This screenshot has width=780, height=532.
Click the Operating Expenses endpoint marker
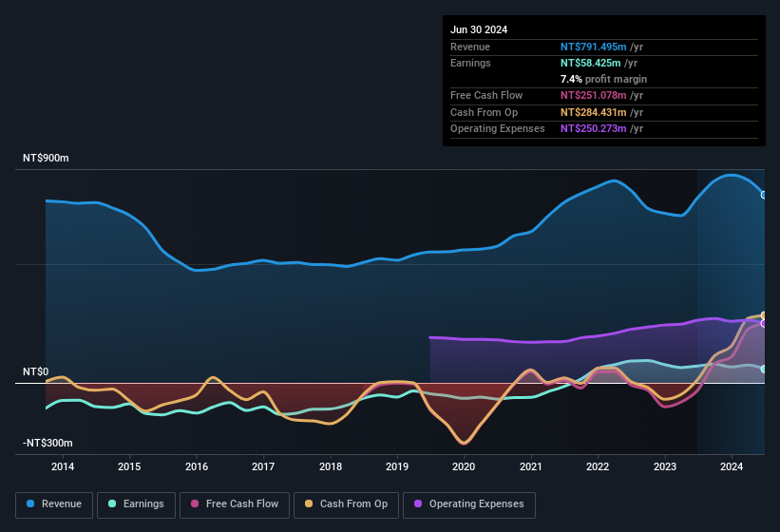(764, 323)
